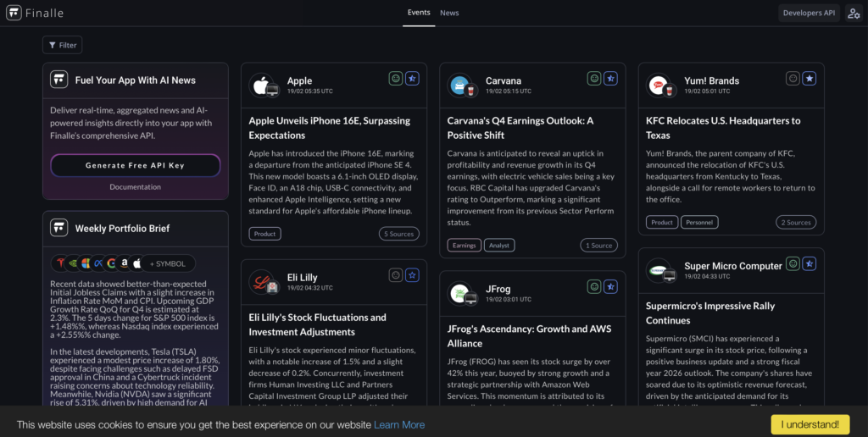Click the Google symbol in Weekly Portfolio Brief

111,263
